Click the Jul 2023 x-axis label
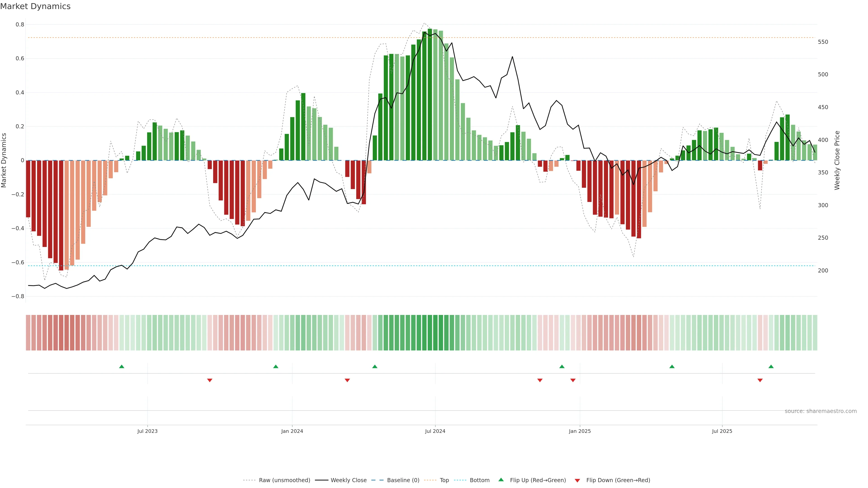 click(x=147, y=431)
